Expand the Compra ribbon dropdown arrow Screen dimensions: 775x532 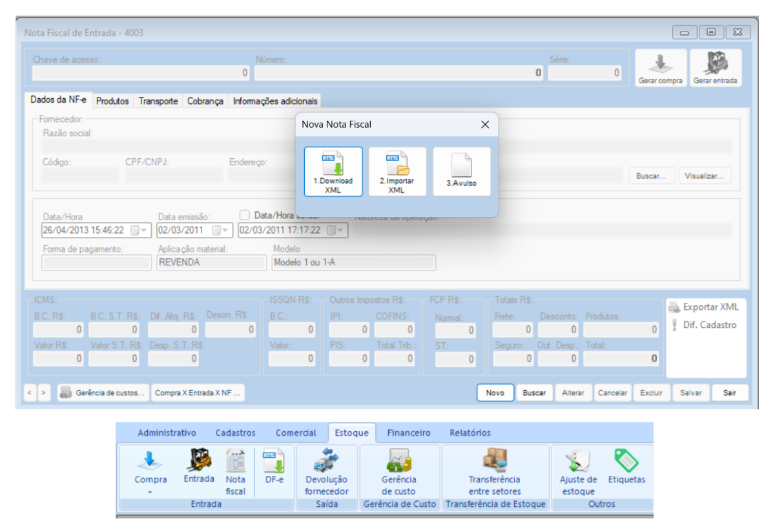pyautogui.click(x=150, y=492)
